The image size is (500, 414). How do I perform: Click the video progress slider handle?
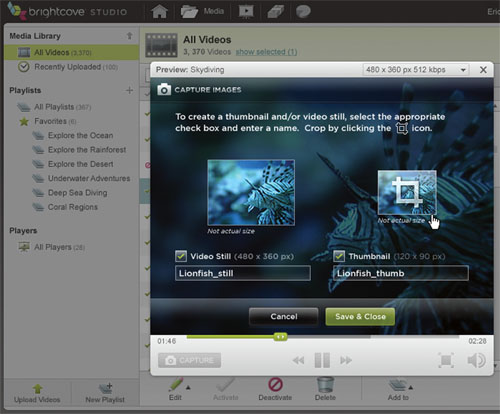[280, 337]
